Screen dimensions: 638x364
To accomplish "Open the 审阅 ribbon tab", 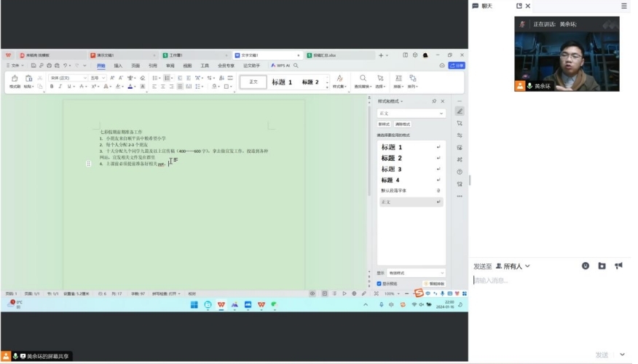I will pos(170,66).
